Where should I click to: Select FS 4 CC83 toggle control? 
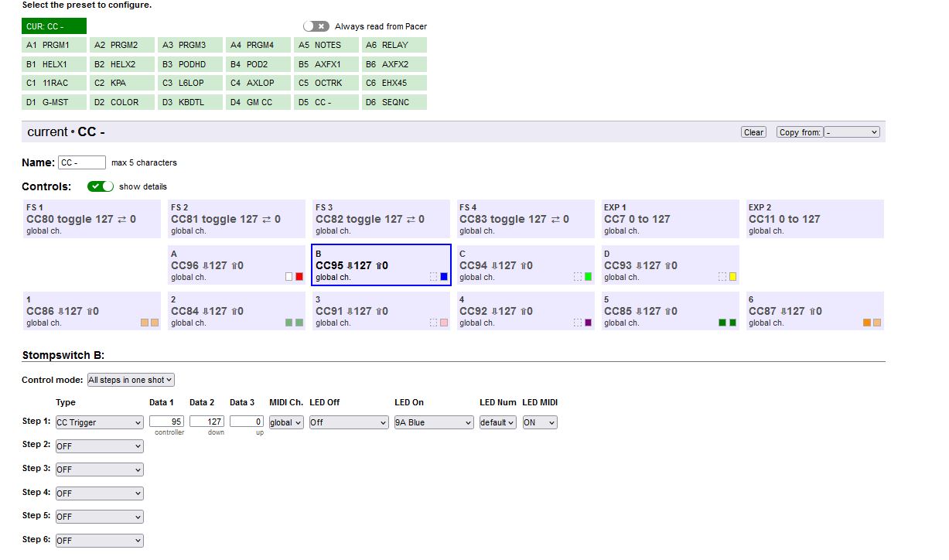(x=525, y=219)
